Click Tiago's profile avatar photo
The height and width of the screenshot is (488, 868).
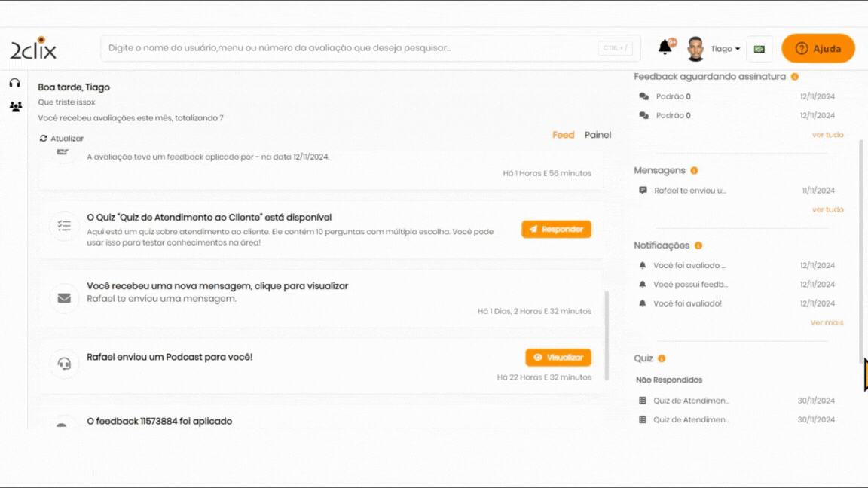[x=695, y=49]
